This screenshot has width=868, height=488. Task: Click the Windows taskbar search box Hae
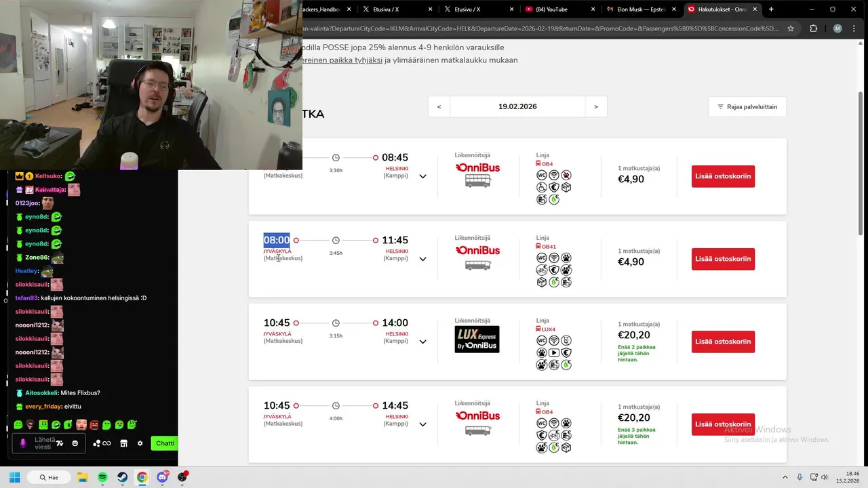click(x=50, y=477)
